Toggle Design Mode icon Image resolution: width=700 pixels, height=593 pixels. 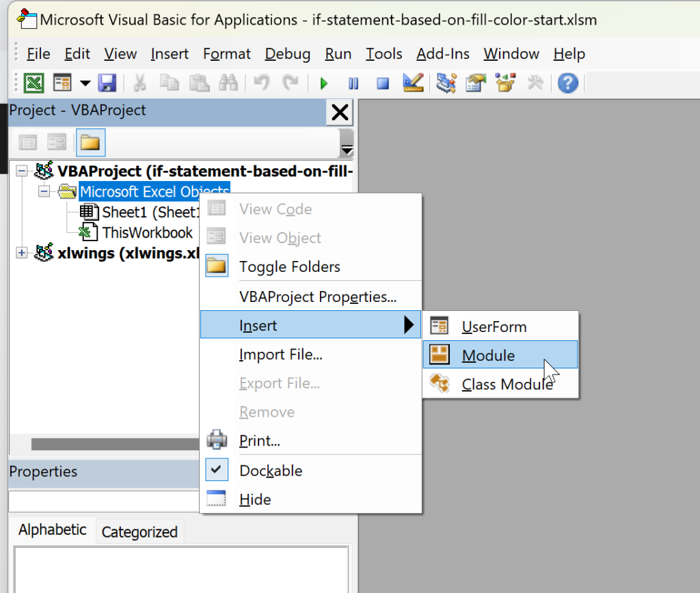point(413,83)
